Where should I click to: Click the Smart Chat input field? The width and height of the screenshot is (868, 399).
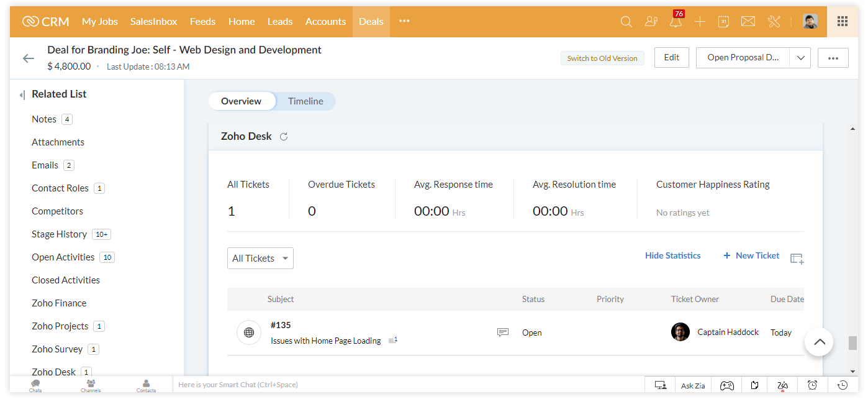point(409,385)
